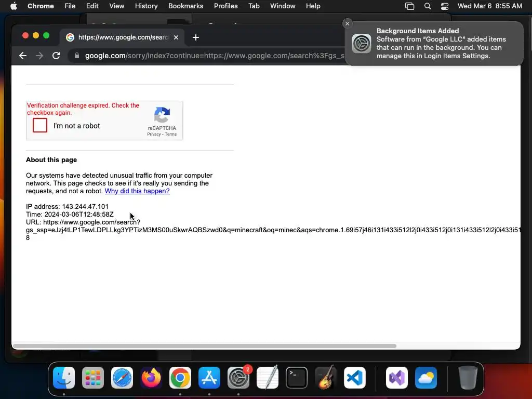Click the horizontal scrollbar at page bottom
Viewport: 532px width, 399px height.
pyautogui.click(x=205, y=346)
